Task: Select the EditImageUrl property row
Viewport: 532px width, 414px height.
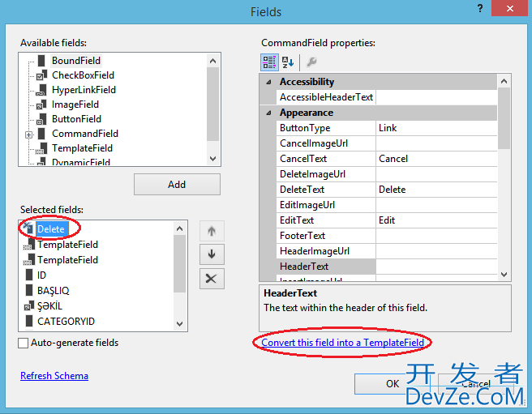Action: pos(387,205)
